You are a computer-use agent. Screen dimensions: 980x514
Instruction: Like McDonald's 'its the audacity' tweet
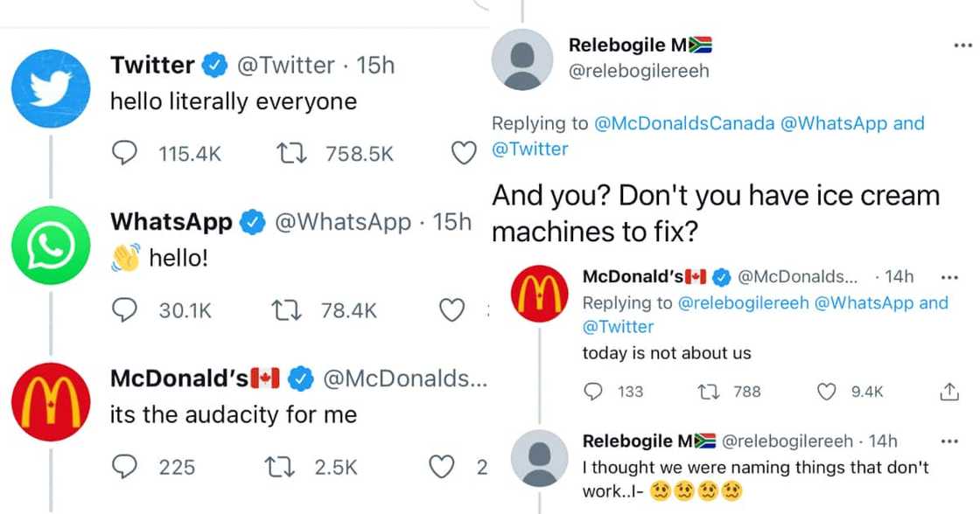pyautogui.click(x=442, y=468)
